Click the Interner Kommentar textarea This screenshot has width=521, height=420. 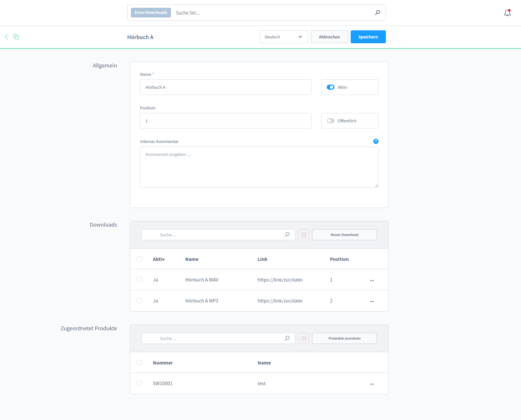[259, 167]
